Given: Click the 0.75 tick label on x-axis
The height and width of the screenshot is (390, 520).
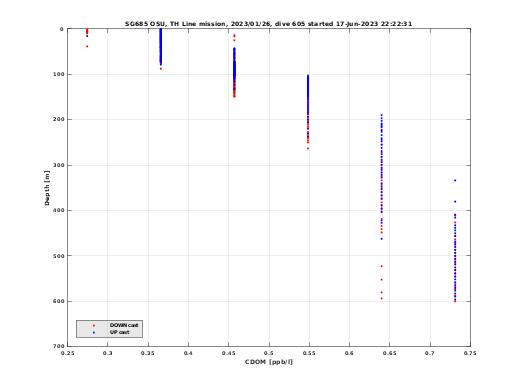Looking at the screenshot, I should [470, 353].
